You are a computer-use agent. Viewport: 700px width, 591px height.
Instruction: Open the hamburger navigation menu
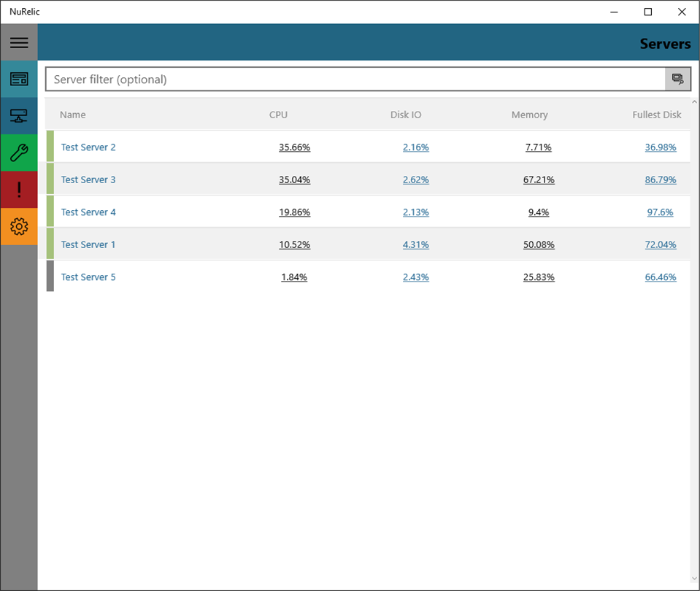19,42
